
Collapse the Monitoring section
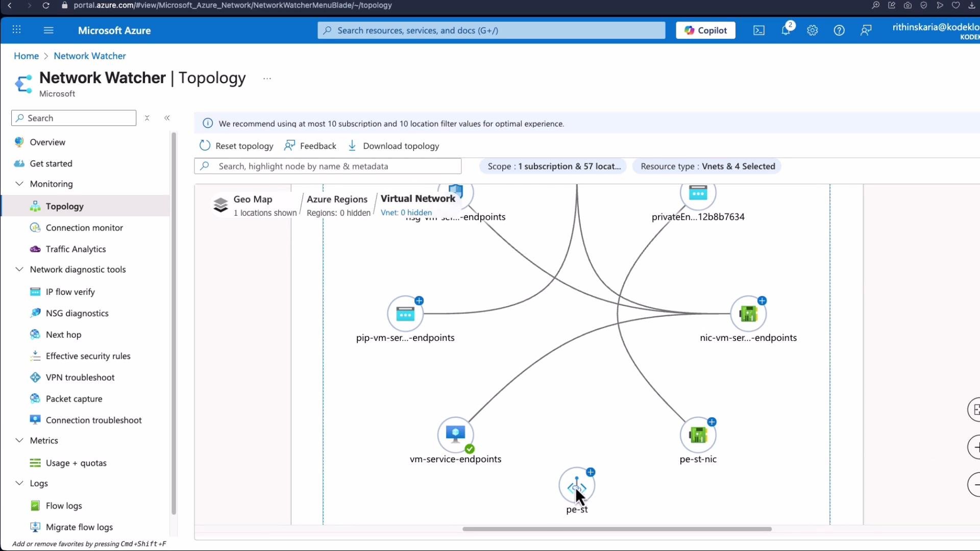[x=19, y=184]
